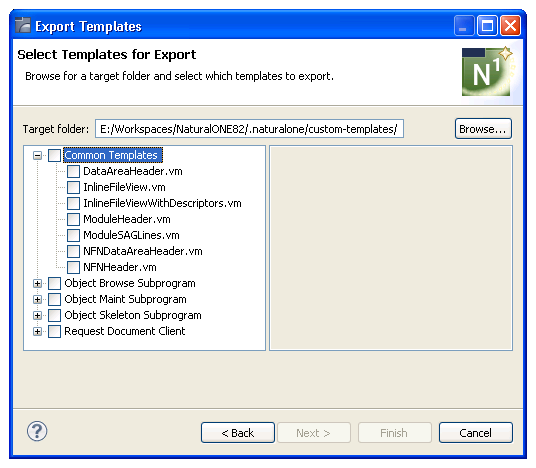This screenshot has width=536, height=468.
Task: Select the Request Document Client label
Action: tap(125, 331)
